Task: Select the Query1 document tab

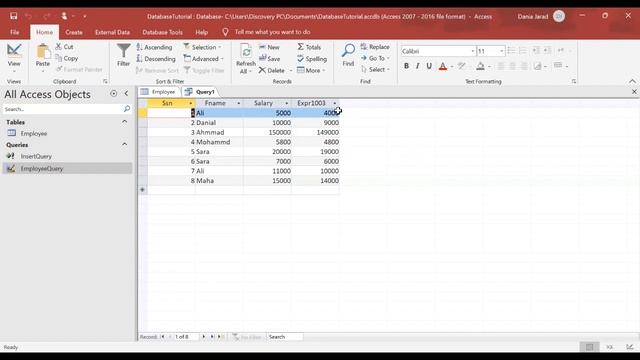Action: tap(200, 92)
